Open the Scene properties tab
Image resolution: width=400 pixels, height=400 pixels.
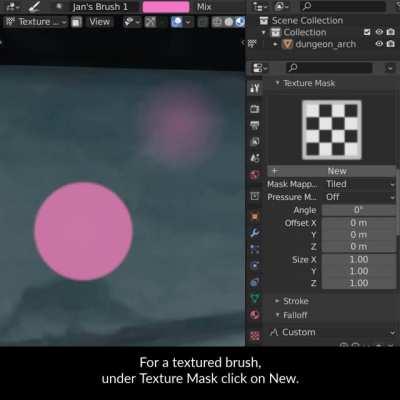(x=255, y=158)
